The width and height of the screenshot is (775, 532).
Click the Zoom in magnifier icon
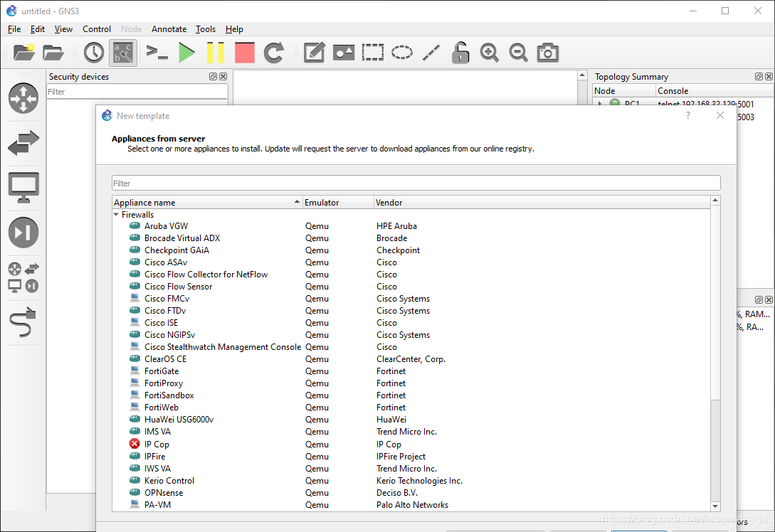490,53
